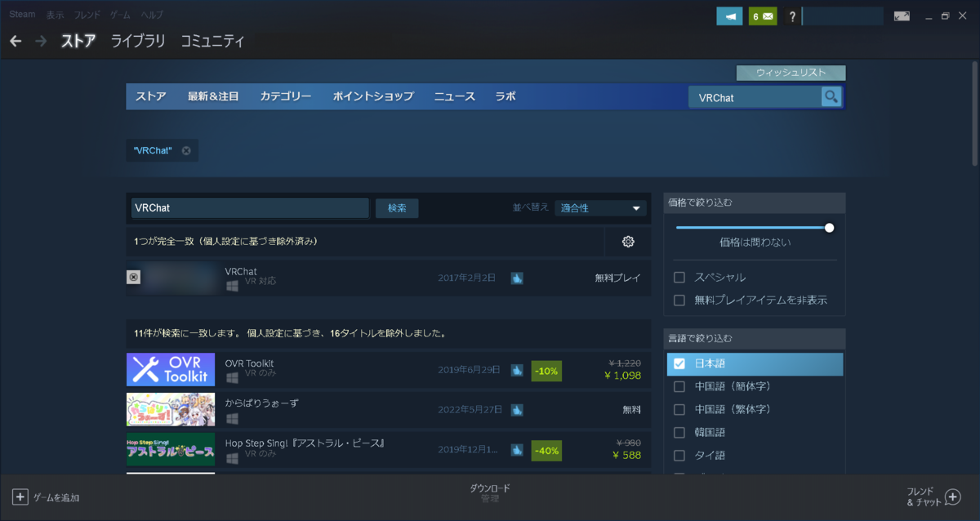Check the タイ語 language filter
980x521 pixels.
tap(679, 455)
